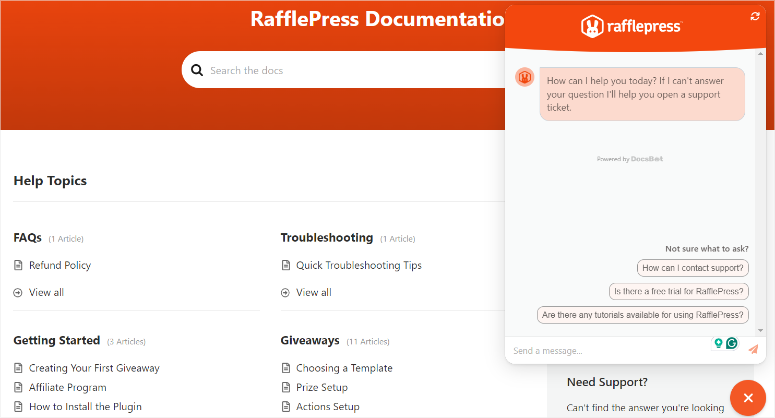Click the Troubleshooting category heading
Screen dimensions: 775x418
click(x=327, y=238)
